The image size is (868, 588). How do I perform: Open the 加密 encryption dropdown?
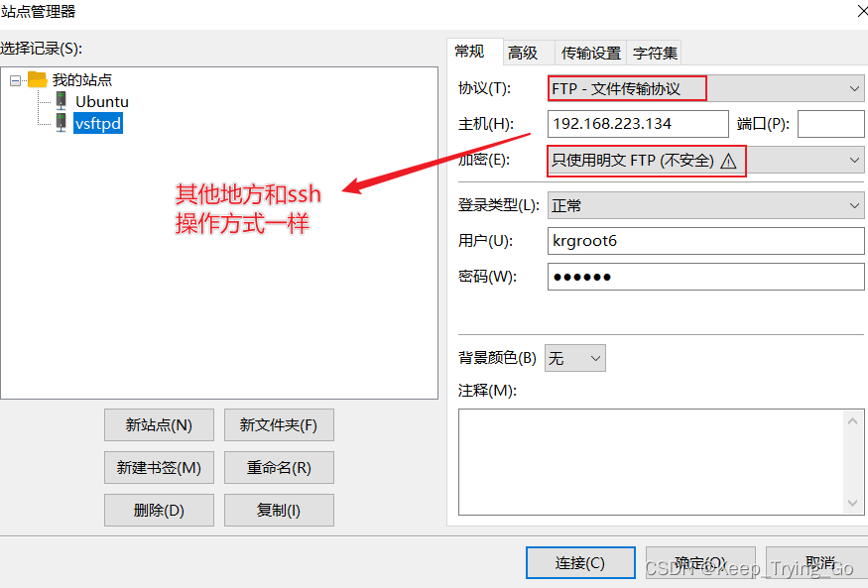(853, 160)
